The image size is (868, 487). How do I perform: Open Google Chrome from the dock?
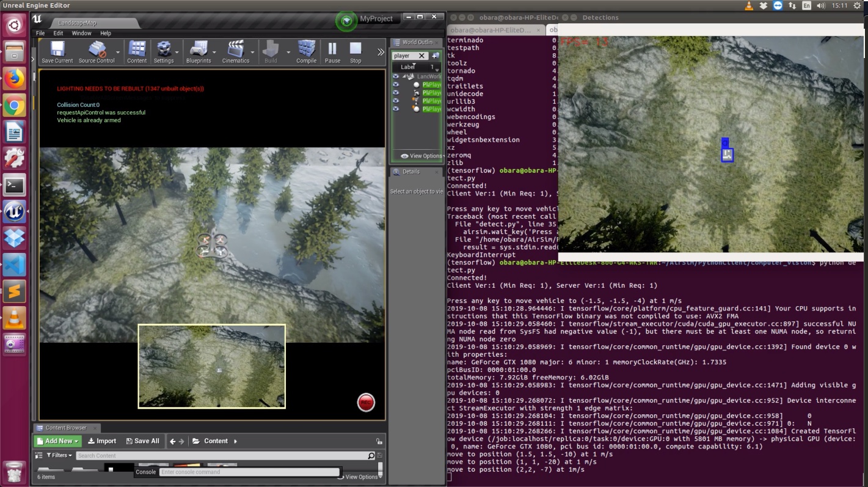click(15, 105)
